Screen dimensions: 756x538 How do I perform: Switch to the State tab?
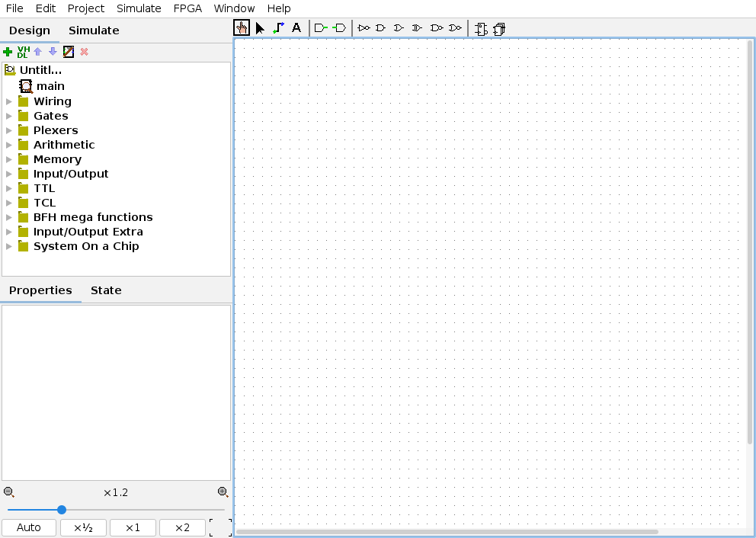106,290
